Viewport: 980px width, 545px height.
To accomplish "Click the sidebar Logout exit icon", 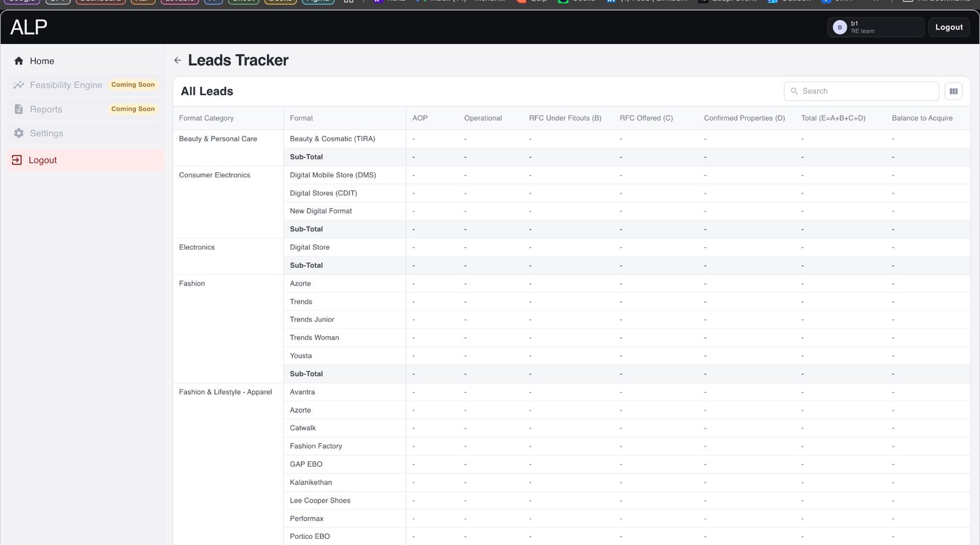I will point(17,160).
